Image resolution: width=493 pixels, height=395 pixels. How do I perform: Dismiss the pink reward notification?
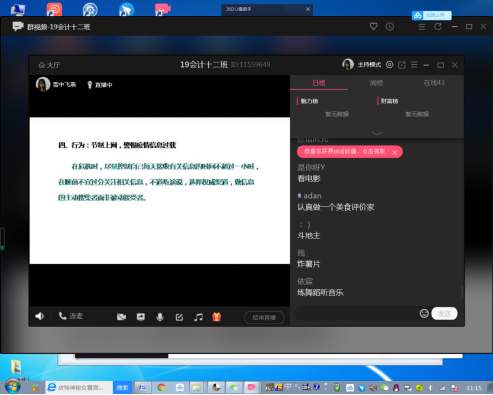click(395, 152)
